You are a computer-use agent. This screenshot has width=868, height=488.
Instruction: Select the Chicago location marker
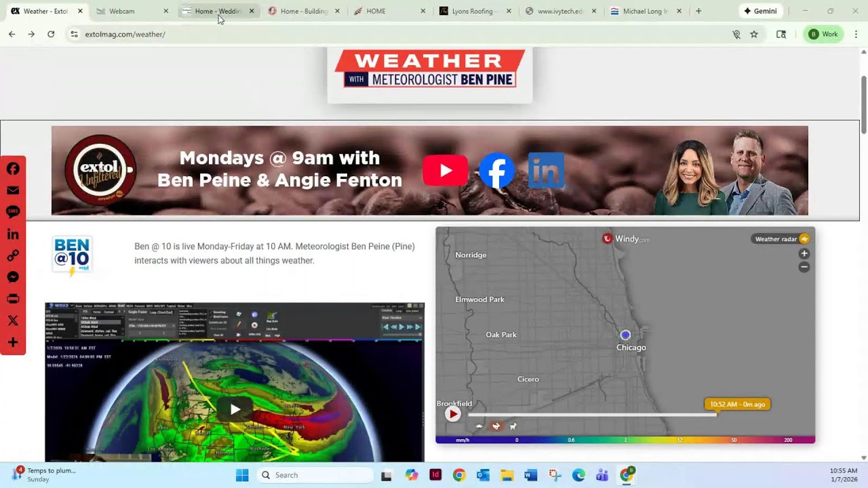tap(625, 335)
